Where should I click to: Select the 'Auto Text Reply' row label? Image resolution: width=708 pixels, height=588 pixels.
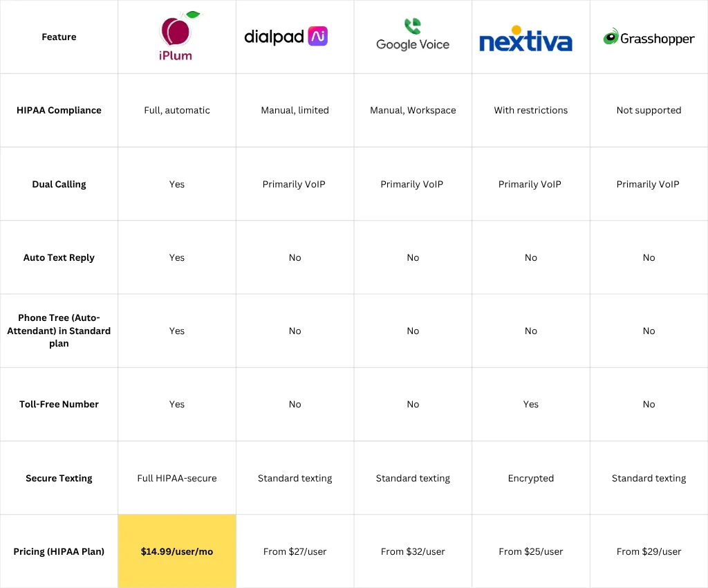(x=59, y=257)
